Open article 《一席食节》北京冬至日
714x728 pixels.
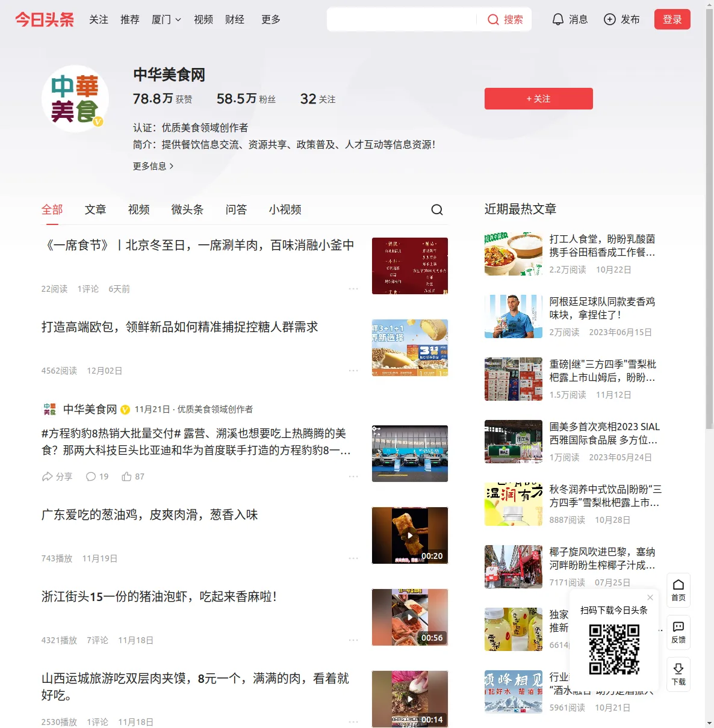pyautogui.click(x=198, y=245)
